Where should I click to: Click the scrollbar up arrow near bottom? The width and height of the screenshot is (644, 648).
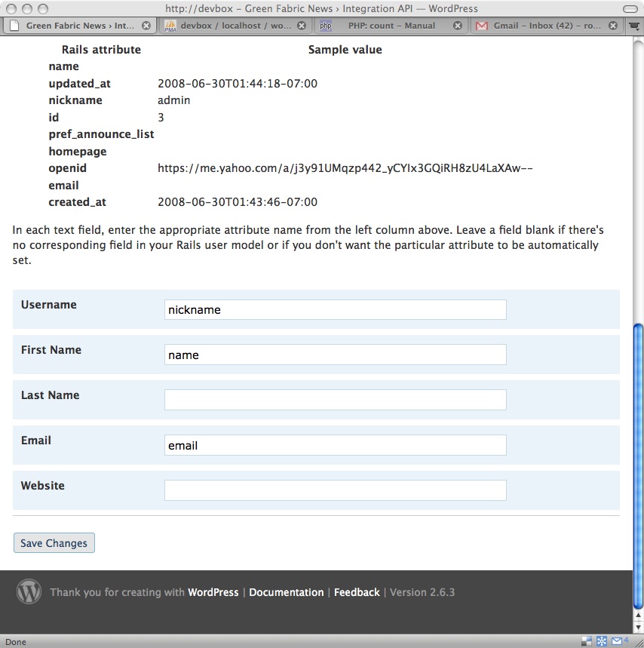coord(638,616)
